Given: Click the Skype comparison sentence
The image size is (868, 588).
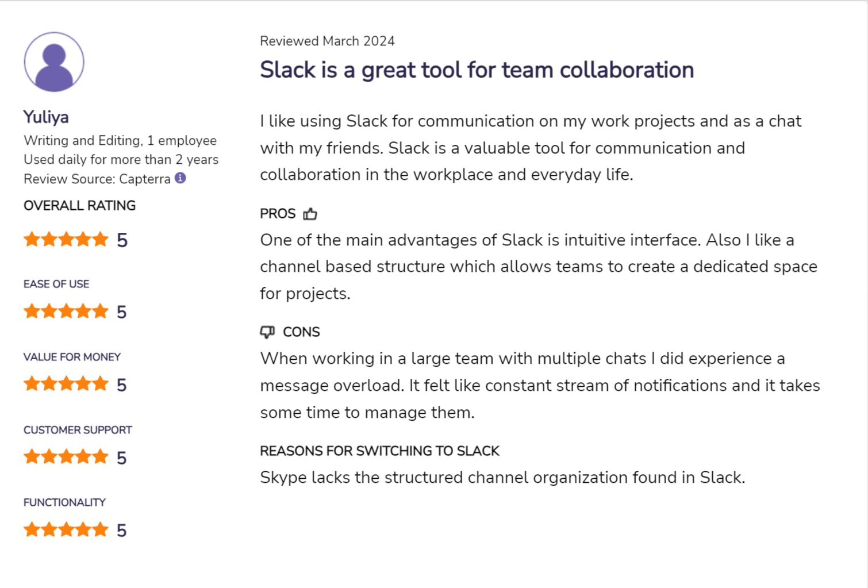Looking at the screenshot, I should click(502, 478).
